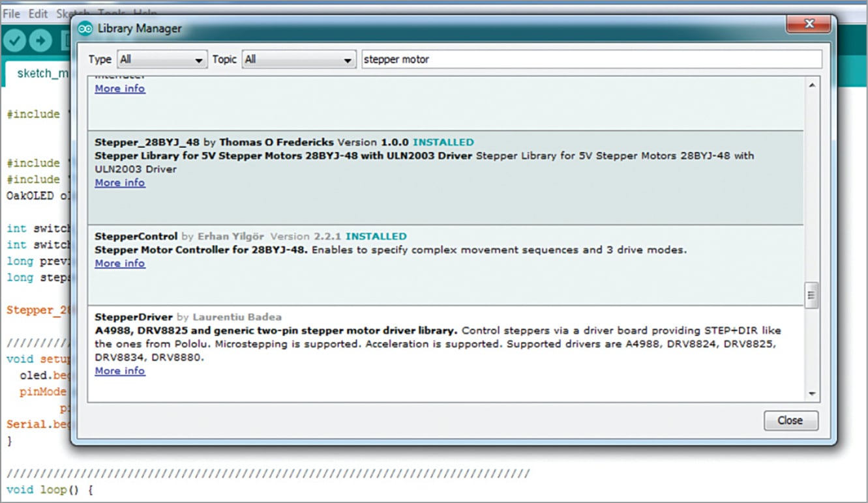Click the 'stepper motor' search field
Screen dimensions: 868x503
click(591, 59)
